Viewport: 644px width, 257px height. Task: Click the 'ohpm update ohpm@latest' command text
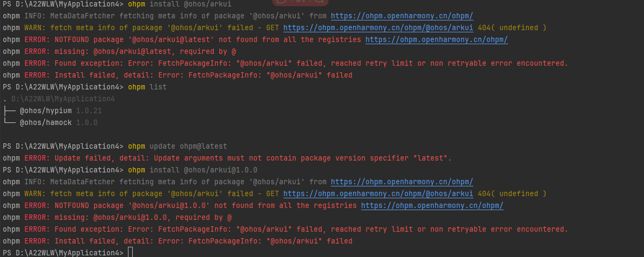178,147
